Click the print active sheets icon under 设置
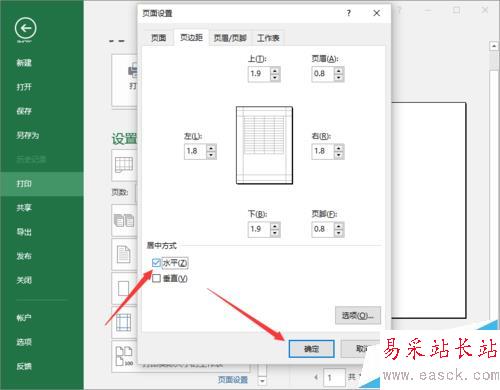Screen dimensions: 500x390 tap(124, 165)
